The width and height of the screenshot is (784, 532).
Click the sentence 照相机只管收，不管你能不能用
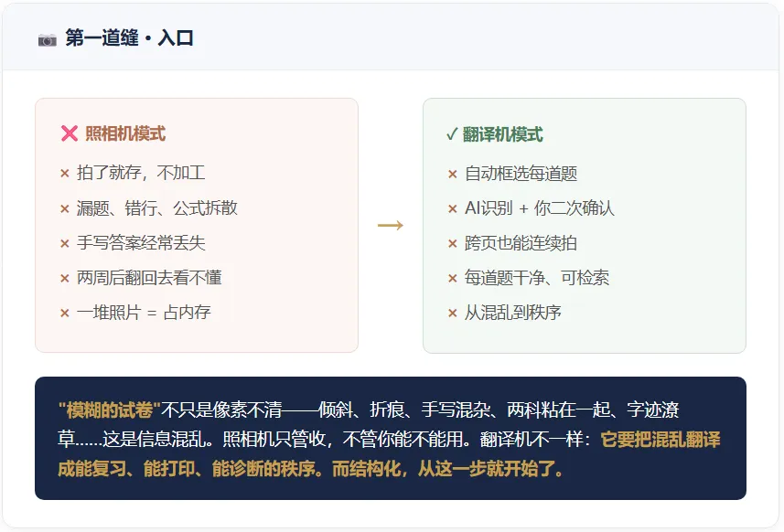coord(346,440)
